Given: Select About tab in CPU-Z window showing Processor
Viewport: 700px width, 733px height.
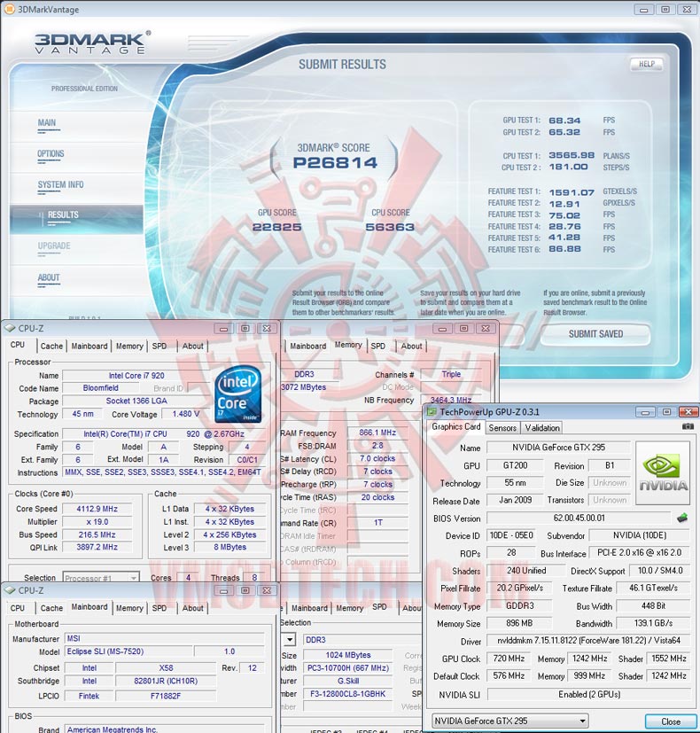Looking at the screenshot, I should [192, 346].
